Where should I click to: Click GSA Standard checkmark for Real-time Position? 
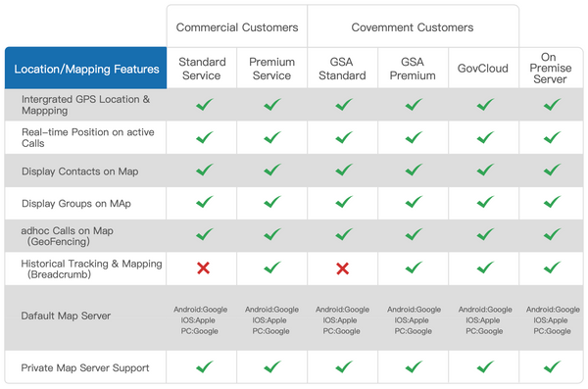[344, 137]
